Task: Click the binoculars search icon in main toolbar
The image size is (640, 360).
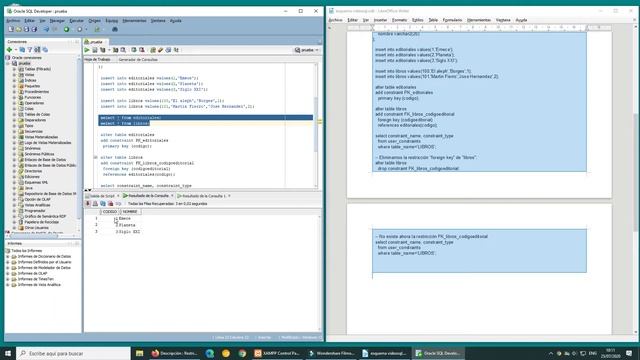Action: (115, 29)
